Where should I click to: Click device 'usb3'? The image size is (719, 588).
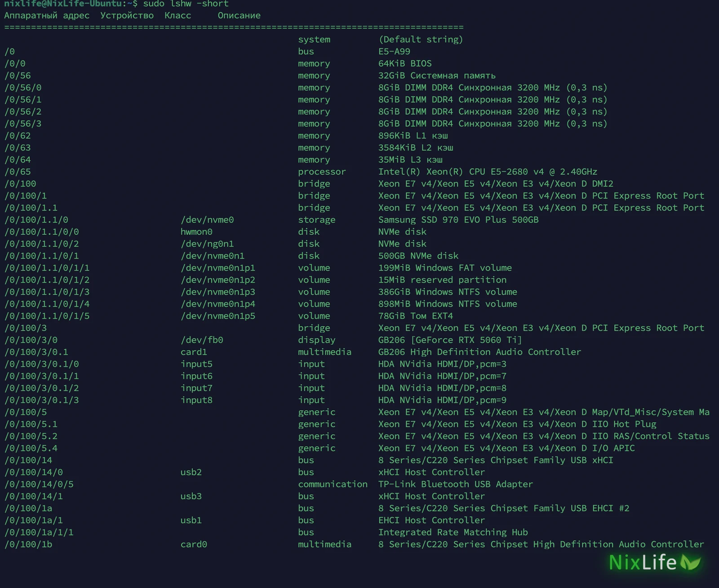click(191, 496)
